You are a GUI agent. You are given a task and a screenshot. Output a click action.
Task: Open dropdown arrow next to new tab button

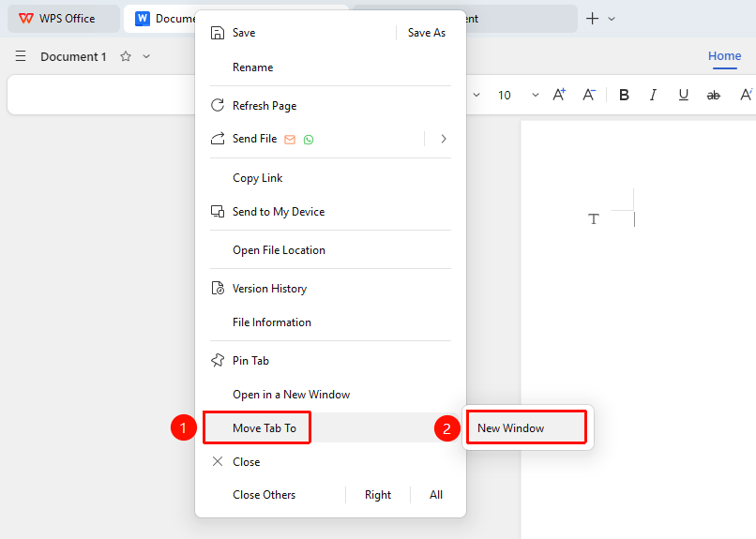point(612,19)
